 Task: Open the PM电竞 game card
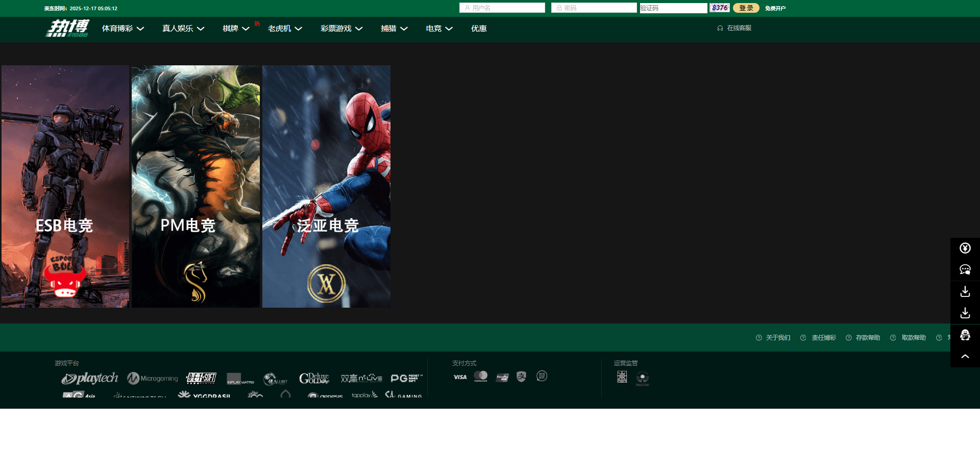click(x=196, y=186)
